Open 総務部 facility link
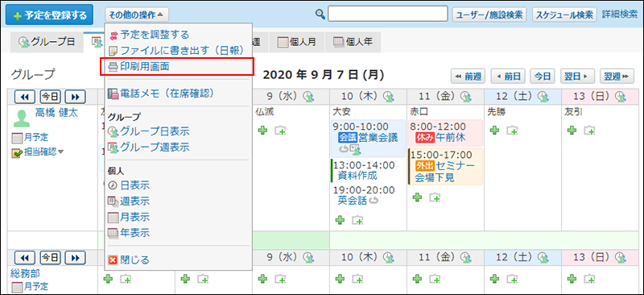Screen dimensions: 644x295 (x=25, y=272)
